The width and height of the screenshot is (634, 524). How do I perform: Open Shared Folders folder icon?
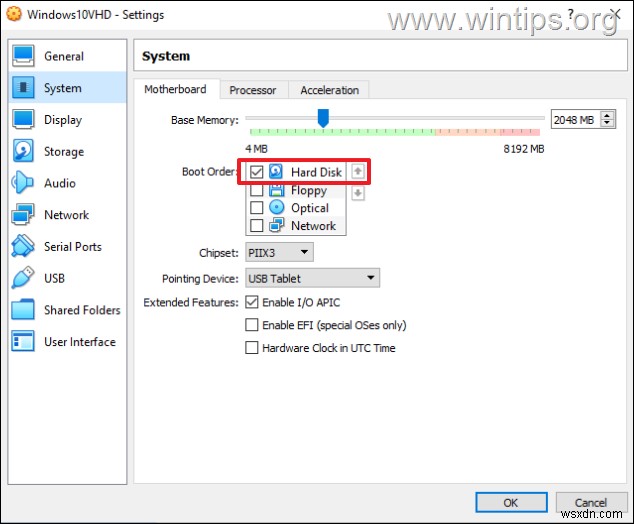tap(23, 310)
